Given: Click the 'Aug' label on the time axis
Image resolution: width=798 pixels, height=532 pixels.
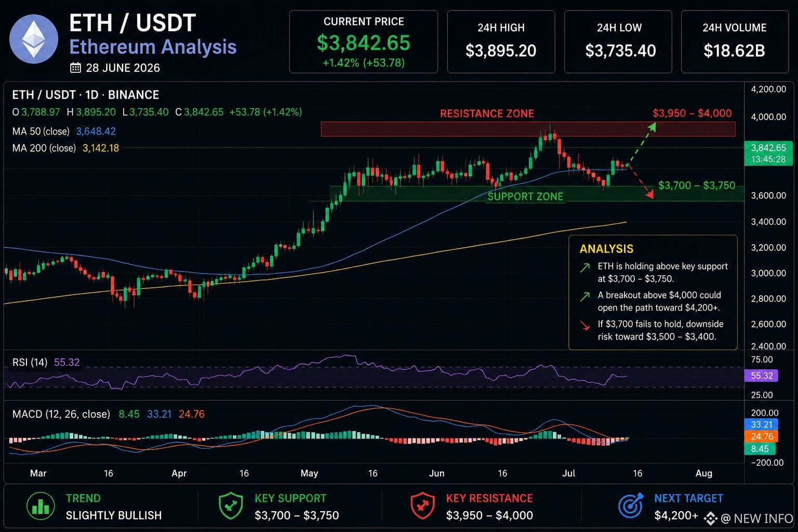Looking at the screenshot, I should click(x=704, y=473).
